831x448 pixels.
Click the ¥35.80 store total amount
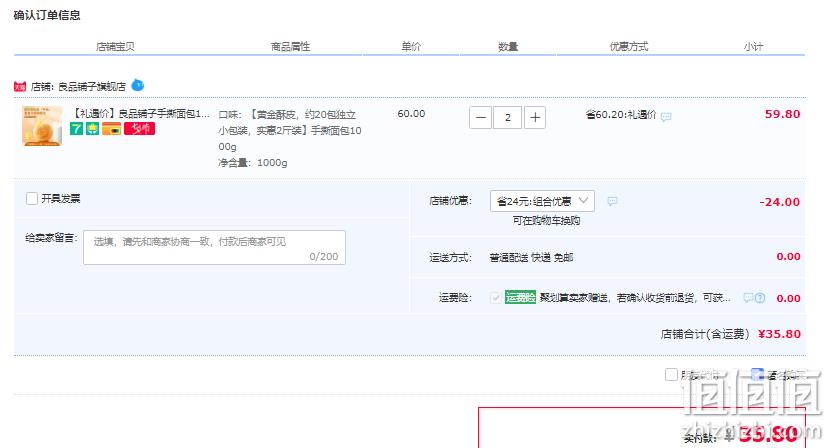pyautogui.click(x=779, y=334)
